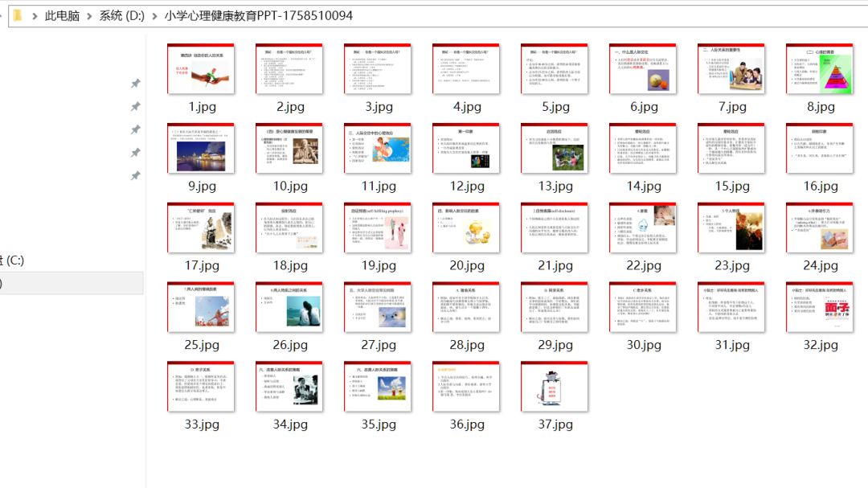The image size is (868, 488).
Task: Click the 33.jpg file name label
Action: click(202, 424)
